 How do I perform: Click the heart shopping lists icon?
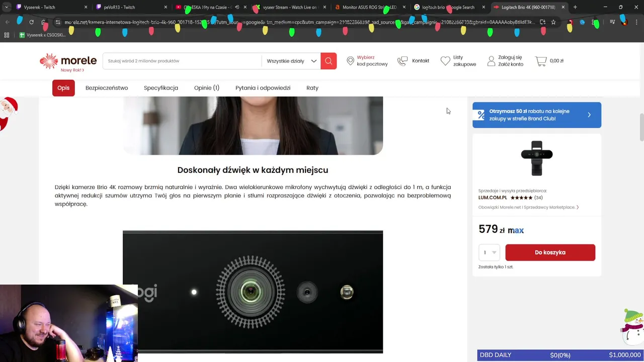point(445,61)
